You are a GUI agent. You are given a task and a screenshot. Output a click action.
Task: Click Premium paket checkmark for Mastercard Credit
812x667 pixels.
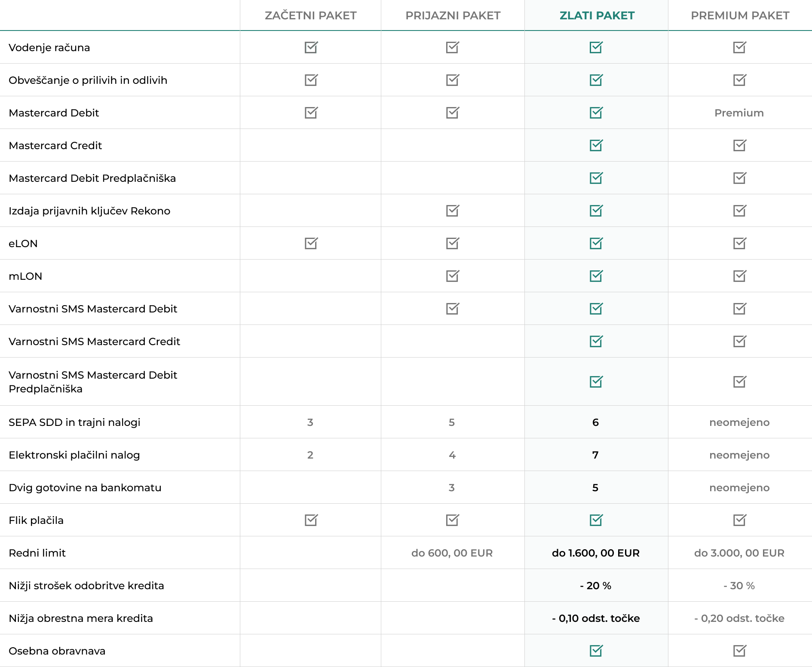739,145
